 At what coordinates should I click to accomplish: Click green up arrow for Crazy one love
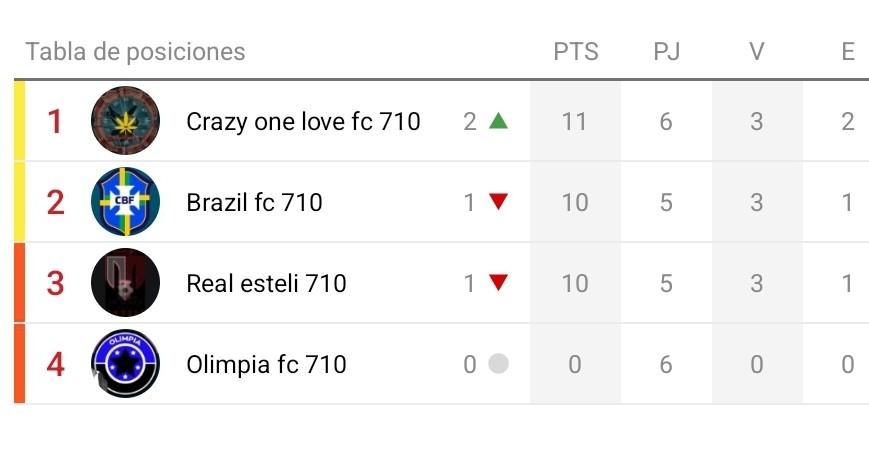(x=498, y=121)
